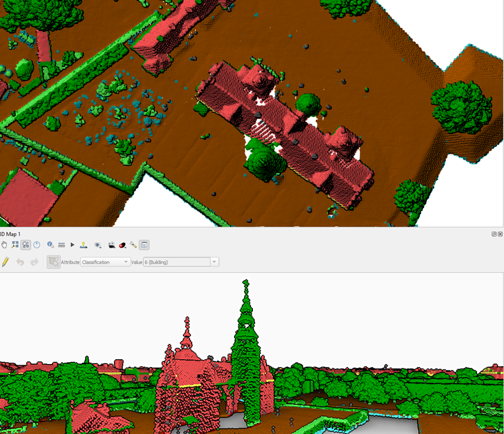Float the 3D Map 1 panel
Screen dimensions: 504x434
coord(494,234)
